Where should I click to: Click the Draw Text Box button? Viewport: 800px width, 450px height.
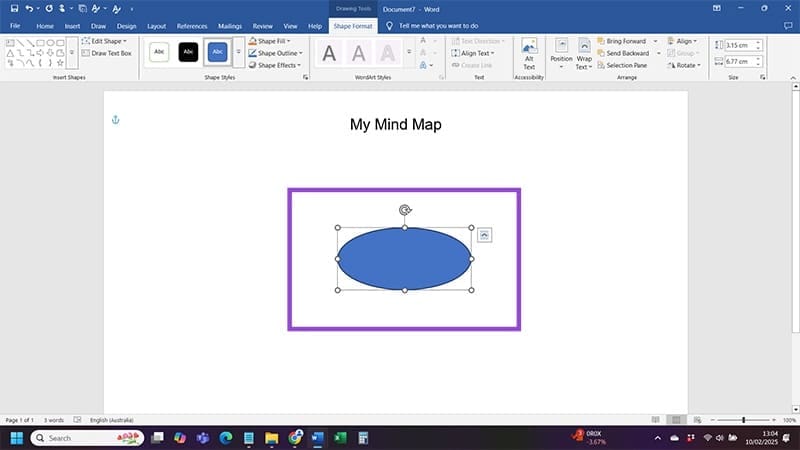tap(106, 53)
